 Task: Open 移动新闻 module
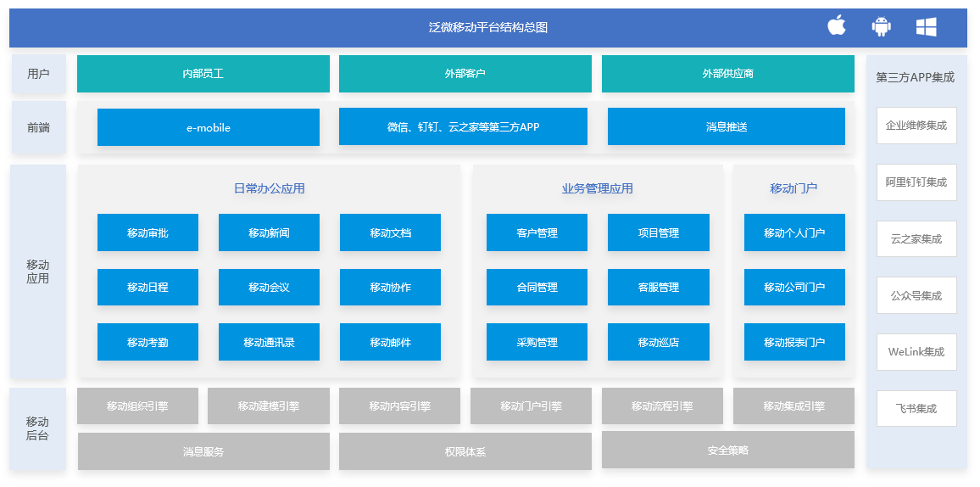pos(269,232)
